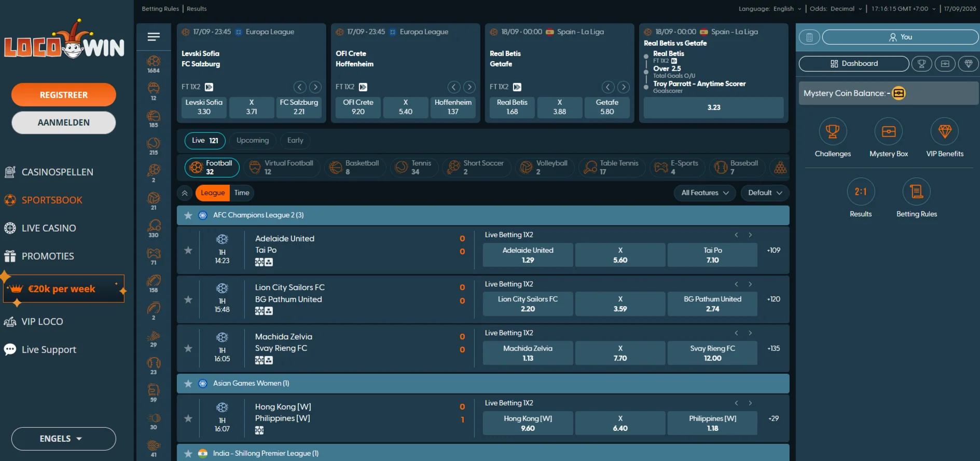
Task: Select the sport icon with count 158
Action: pos(154,284)
